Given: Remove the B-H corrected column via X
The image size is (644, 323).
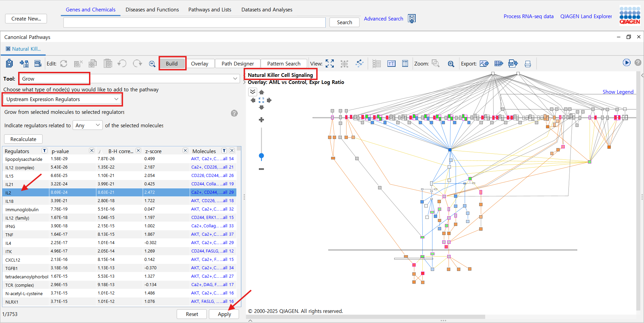Looking at the screenshot, I should point(138,150).
